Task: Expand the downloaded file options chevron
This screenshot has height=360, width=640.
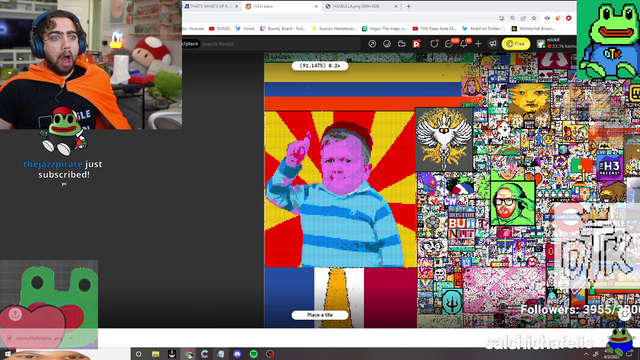Action: 71,338
